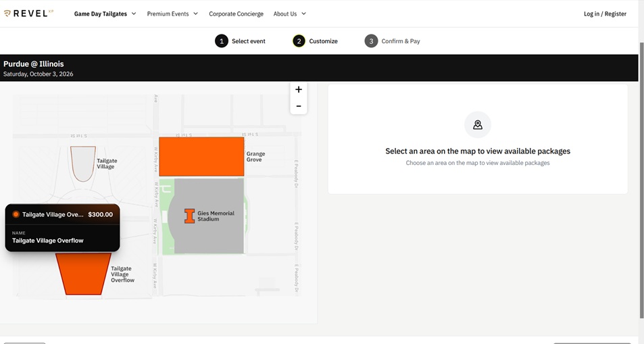The height and width of the screenshot is (344, 644).
Task: Zoom in the map with plus button
Action: [299, 90]
